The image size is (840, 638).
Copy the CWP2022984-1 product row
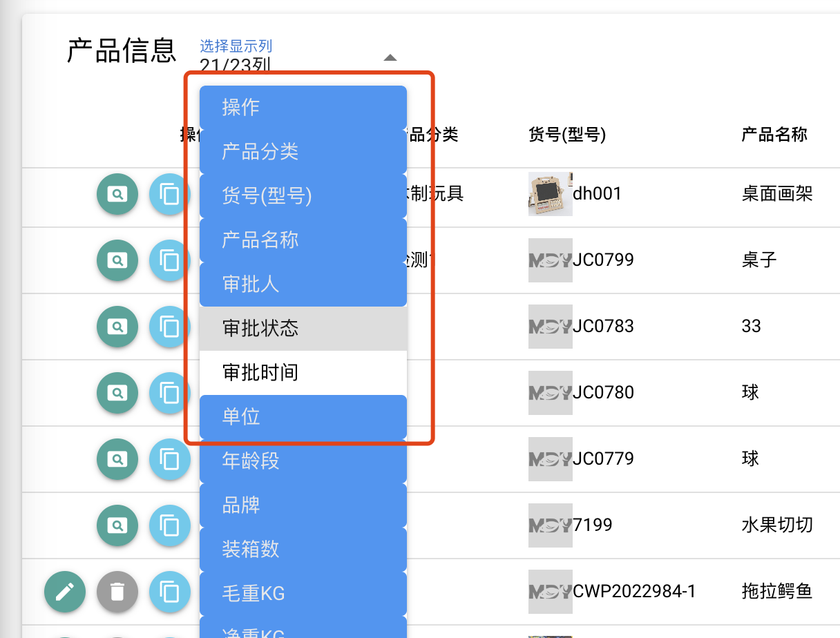pos(170,592)
